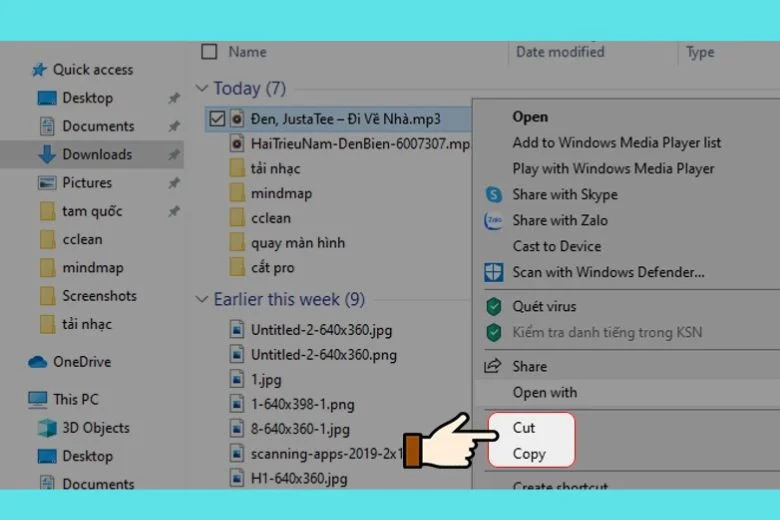
Task: Choose Play with Windows Media Player
Action: point(613,169)
